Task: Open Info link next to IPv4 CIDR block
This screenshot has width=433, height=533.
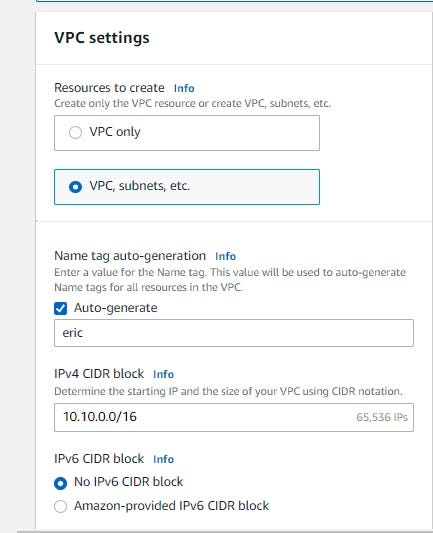Action: pyautogui.click(x=163, y=374)
